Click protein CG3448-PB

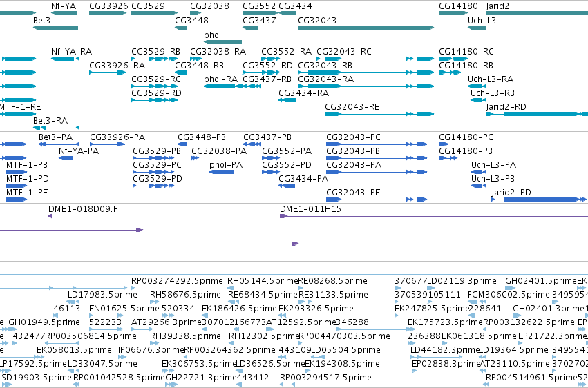(202, 137)
